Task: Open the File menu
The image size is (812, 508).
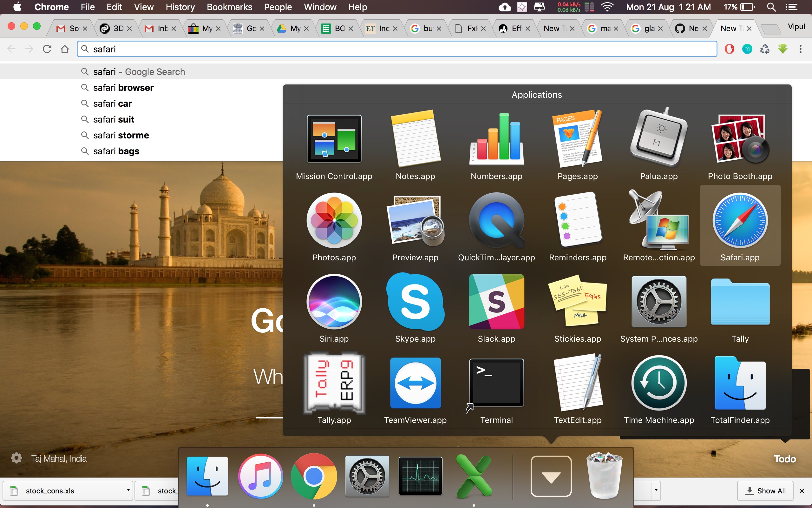Action: tap(88, 7)
